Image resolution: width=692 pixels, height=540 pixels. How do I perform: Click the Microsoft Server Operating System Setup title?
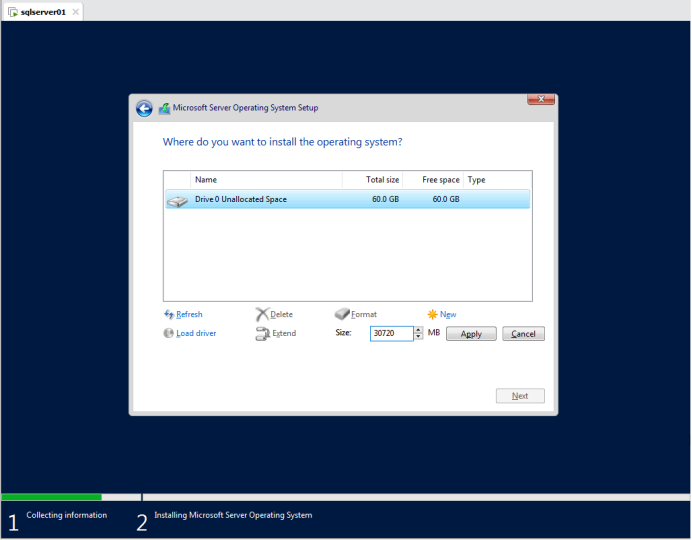click(245, 108)
